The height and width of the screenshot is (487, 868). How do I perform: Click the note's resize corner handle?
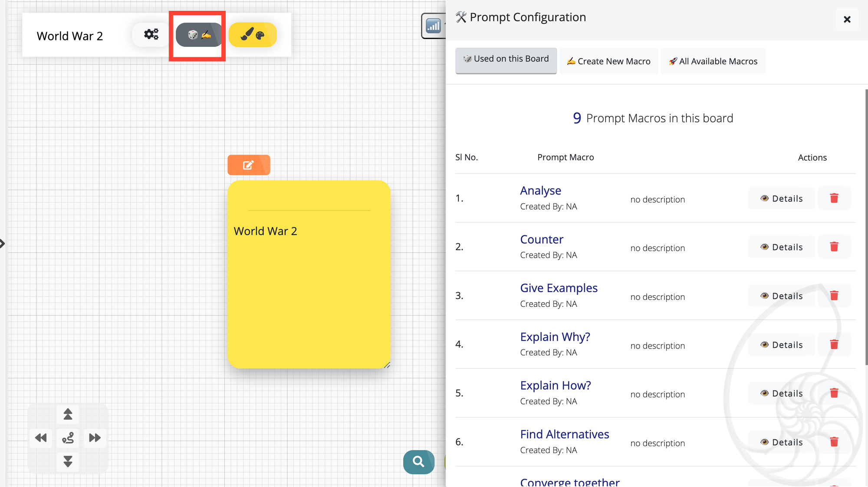tap(387, 365)
